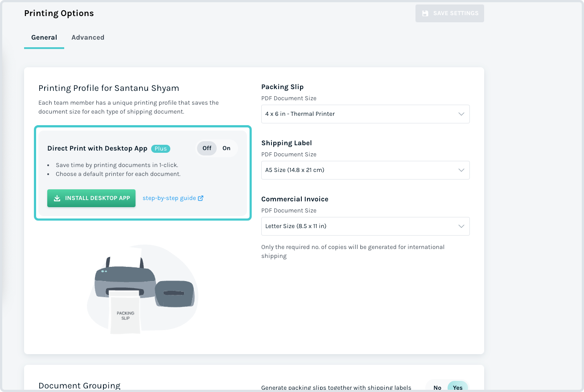Click the 'Packing Slip' heading
This screenshot has height=392, width=584.
coord(282,87)
